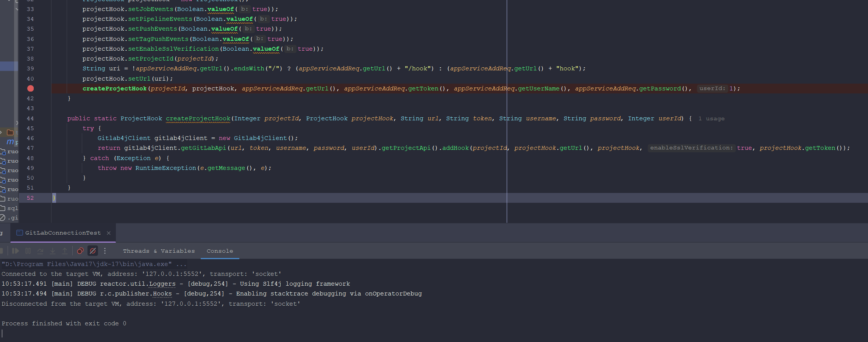The image size is (868, 342).
Task: Toggle the Mute Breakpoints button
Action: tap(92, 251)
